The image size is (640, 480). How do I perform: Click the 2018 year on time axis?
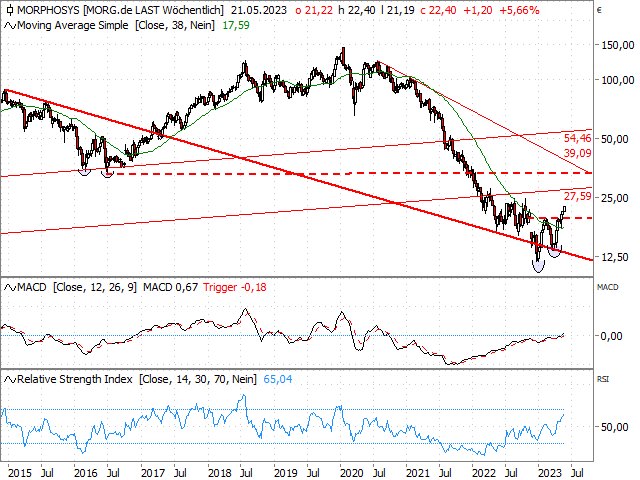(219, 473)
